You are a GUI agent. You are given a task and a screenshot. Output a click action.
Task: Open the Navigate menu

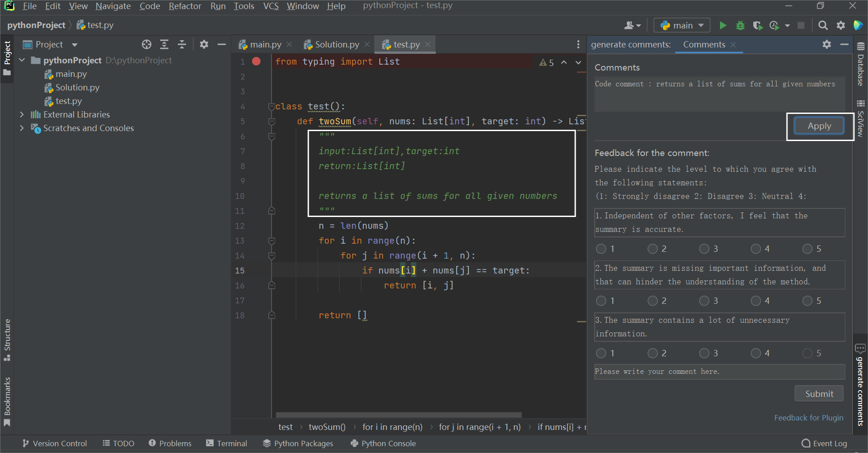[113, 6]
